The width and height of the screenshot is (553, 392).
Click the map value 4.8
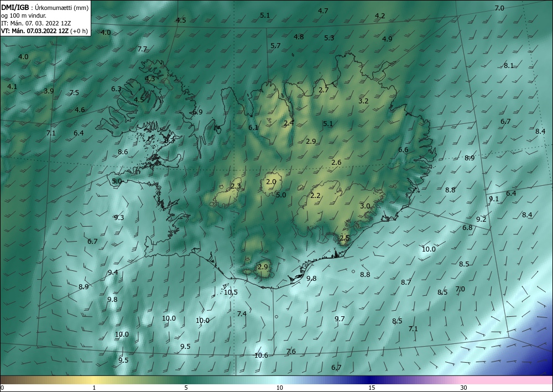point(299,36)
